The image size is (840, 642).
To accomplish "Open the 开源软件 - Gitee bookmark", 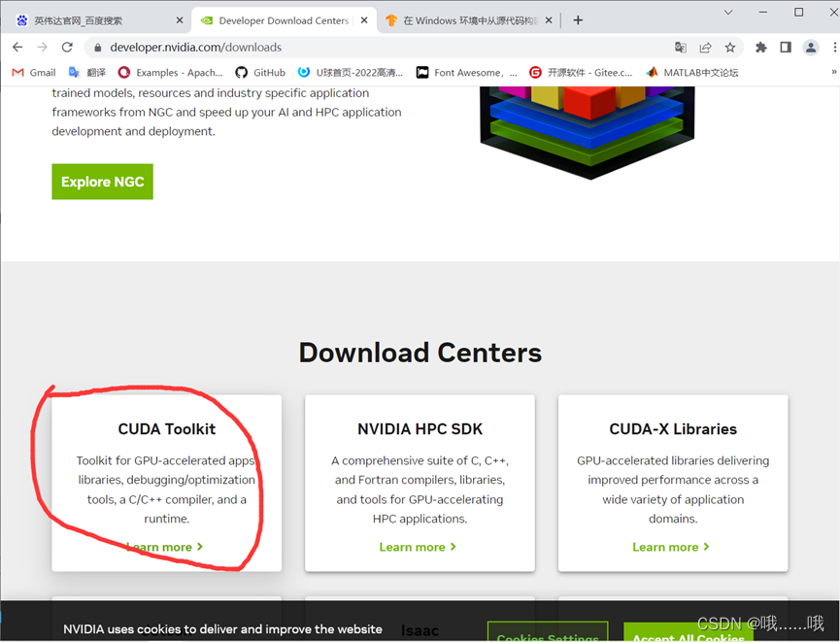I will [581, 72].
